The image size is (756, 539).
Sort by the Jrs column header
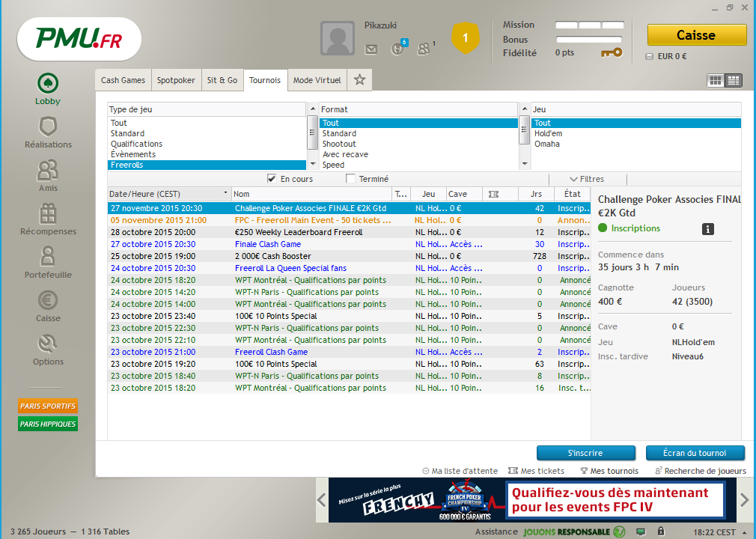pyautogui.click(x=536, y=194)
